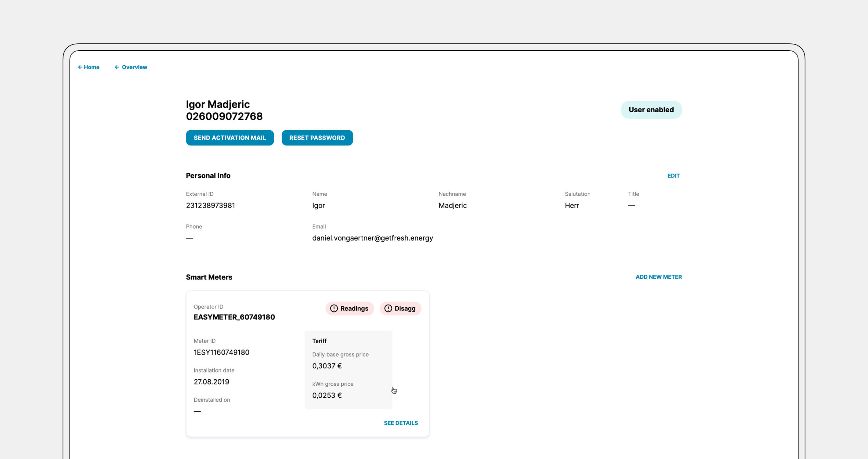Click the customer number 026009072768 heading
868x459 pixels.
tap(224, 116)
